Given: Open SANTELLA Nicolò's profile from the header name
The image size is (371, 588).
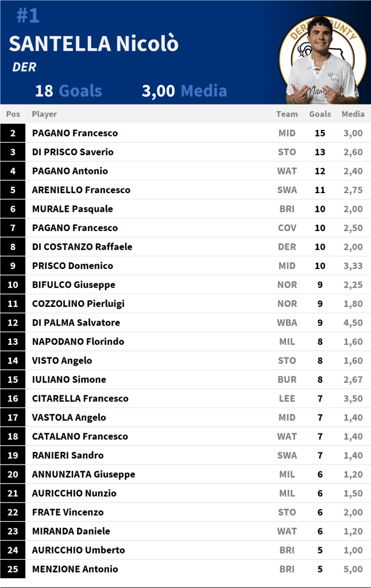Looking at the screenshot, I should coord(94,44).
